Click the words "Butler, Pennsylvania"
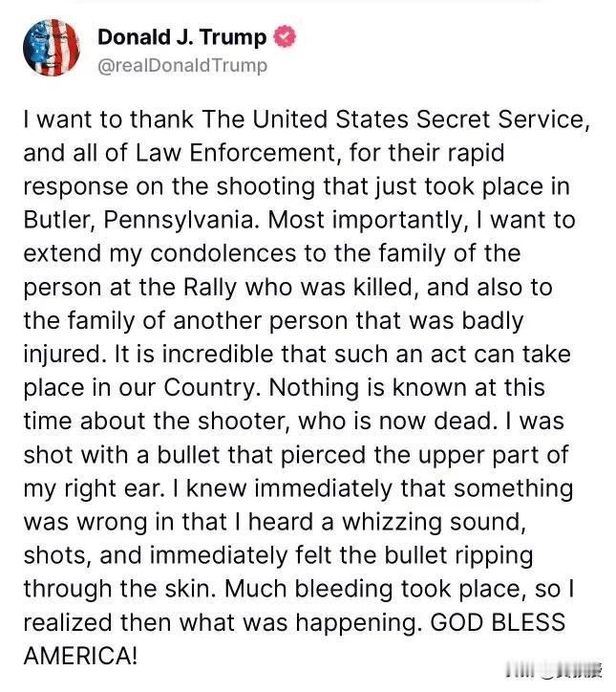 click(138, 220)
